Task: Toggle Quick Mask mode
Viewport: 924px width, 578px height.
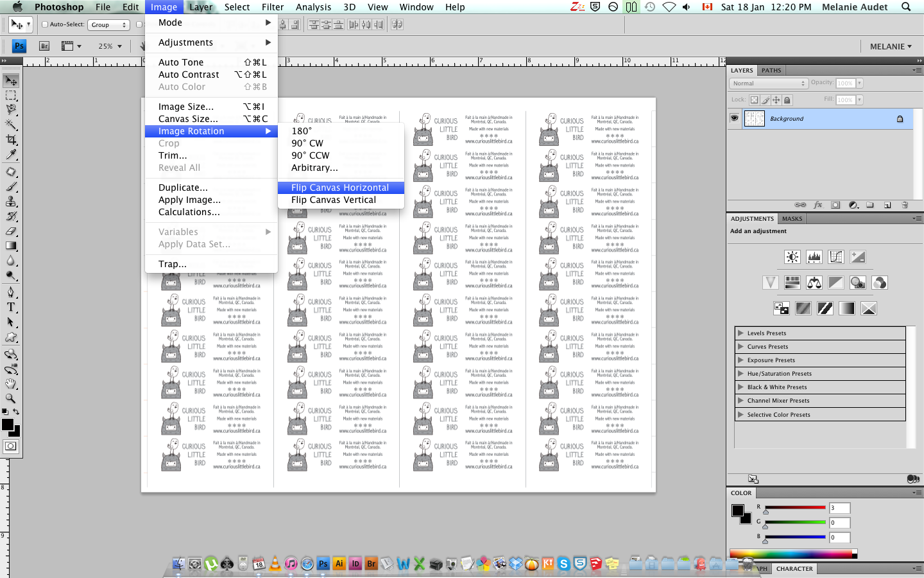Action: pos(11,446)
